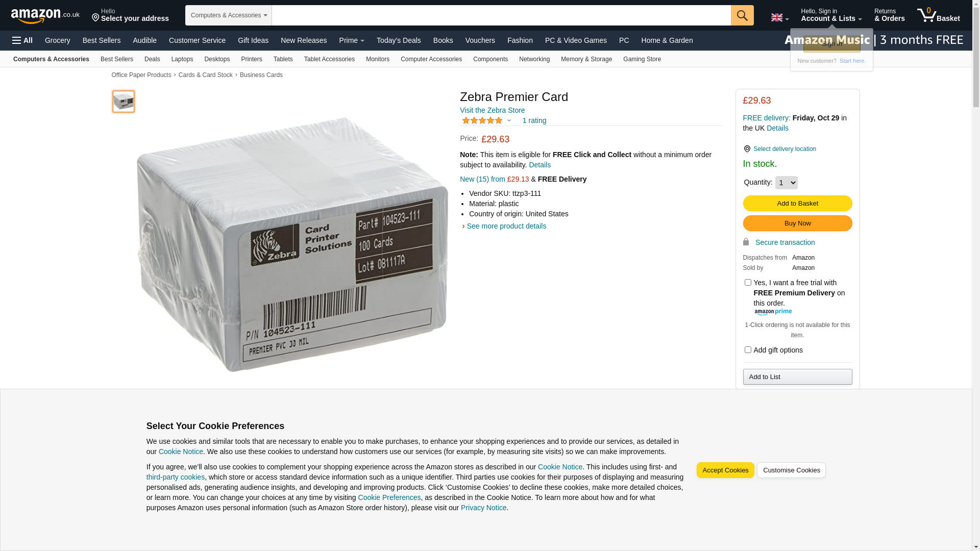
Task: Click inside the search input field
Action: (x=501, y=15)
